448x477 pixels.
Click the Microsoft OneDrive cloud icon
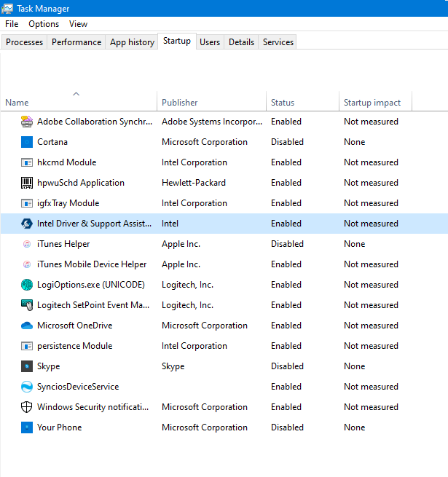[x=27, y=326]
